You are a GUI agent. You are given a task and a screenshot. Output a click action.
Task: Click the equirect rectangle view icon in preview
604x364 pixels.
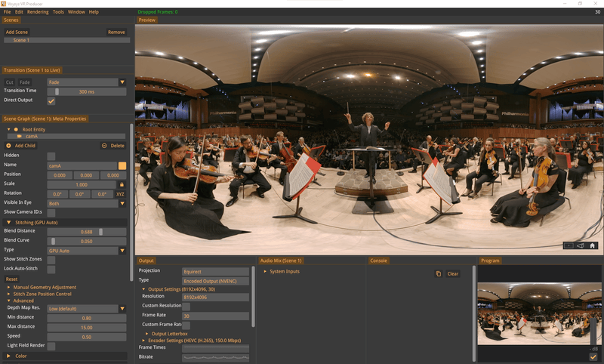569,245
